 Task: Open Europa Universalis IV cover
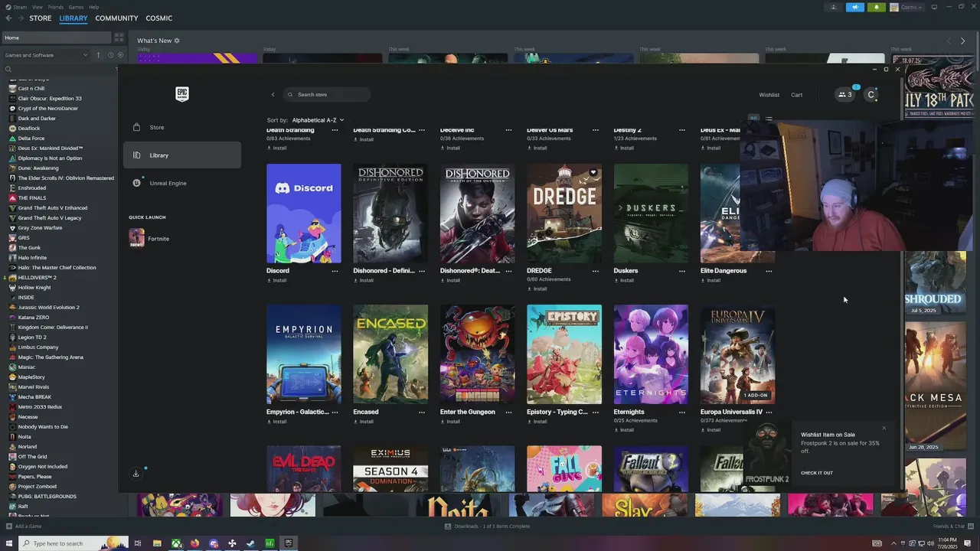click(x=737, y=354)
